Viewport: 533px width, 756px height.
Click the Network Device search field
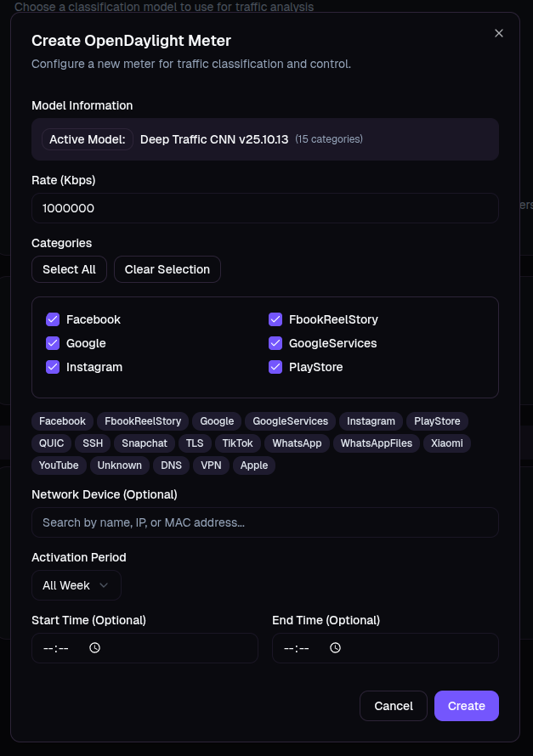click(265, 522)
